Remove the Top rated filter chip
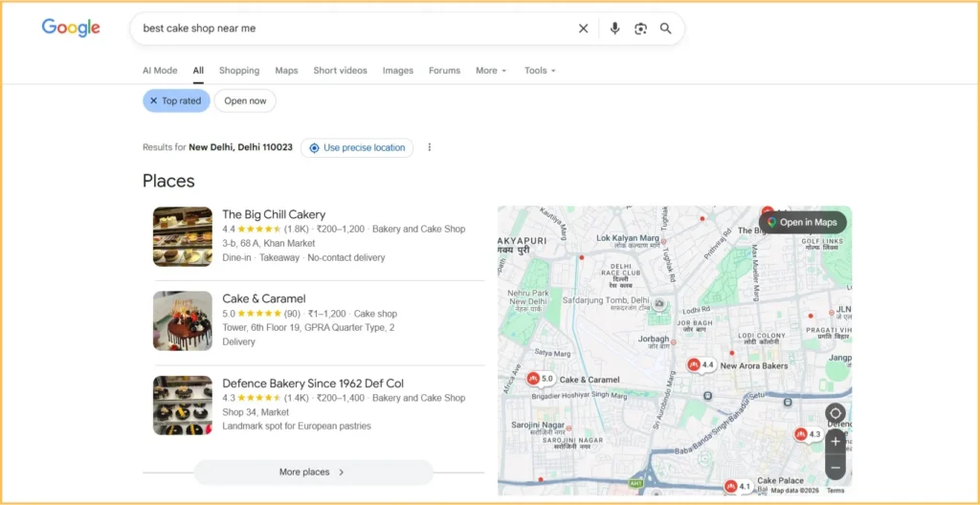 coord(154,100)
